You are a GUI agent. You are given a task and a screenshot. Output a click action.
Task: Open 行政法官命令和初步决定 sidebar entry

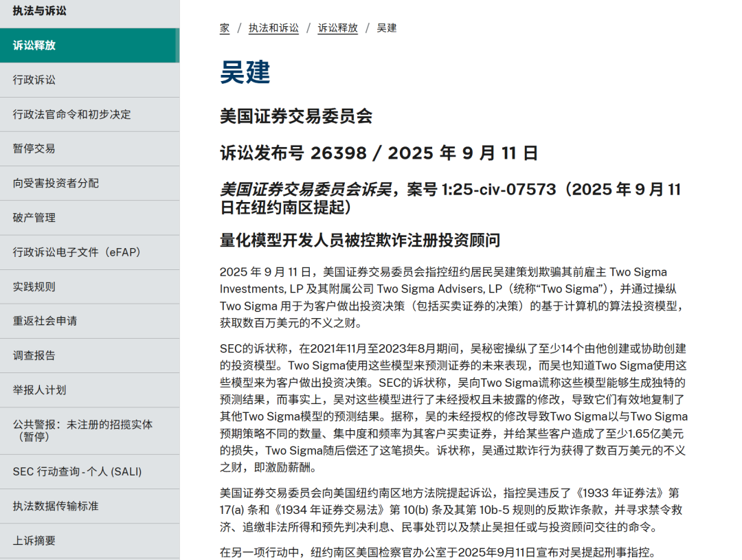89,115
